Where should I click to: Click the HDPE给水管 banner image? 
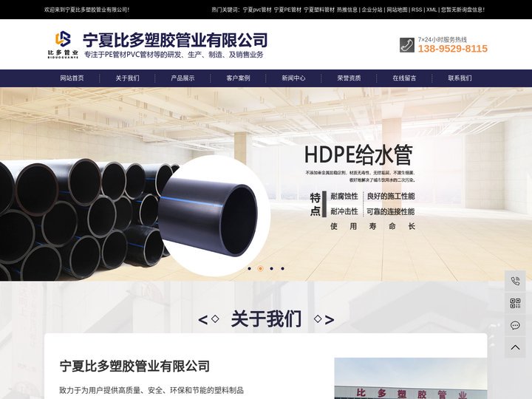point(266,184)
